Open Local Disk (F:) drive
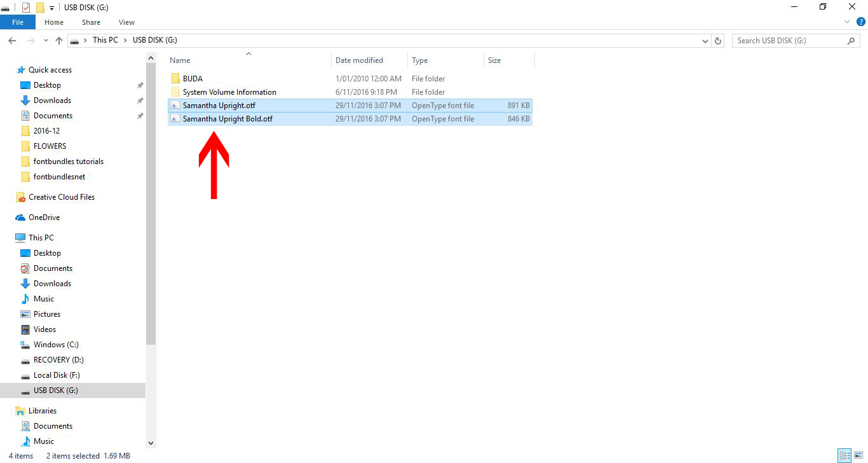This screenshot has width=868, height=463. 57,375
